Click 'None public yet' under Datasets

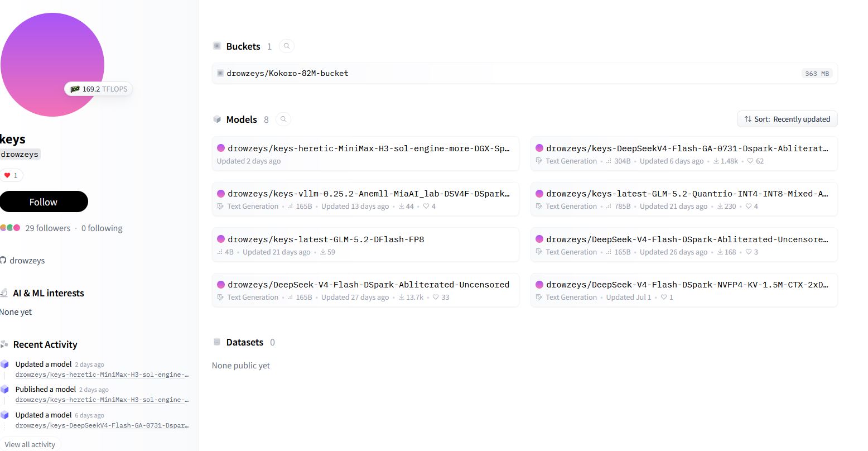241,366
